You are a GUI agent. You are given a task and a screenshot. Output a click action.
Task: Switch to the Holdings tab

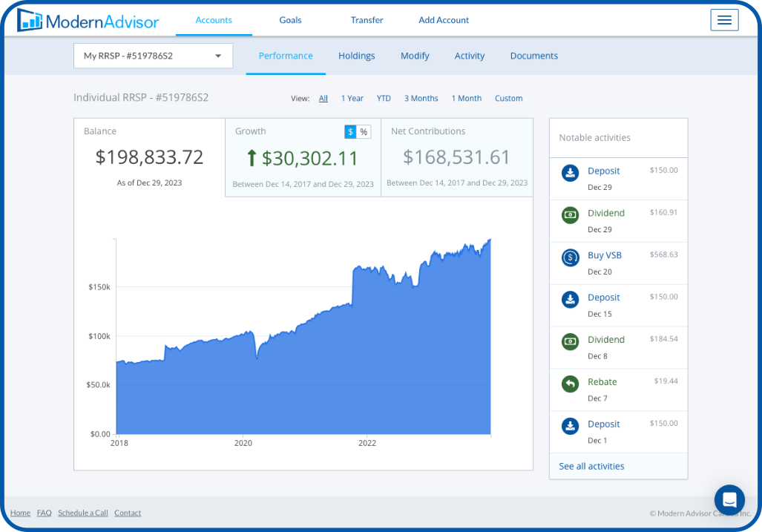[x=356, y=56]
